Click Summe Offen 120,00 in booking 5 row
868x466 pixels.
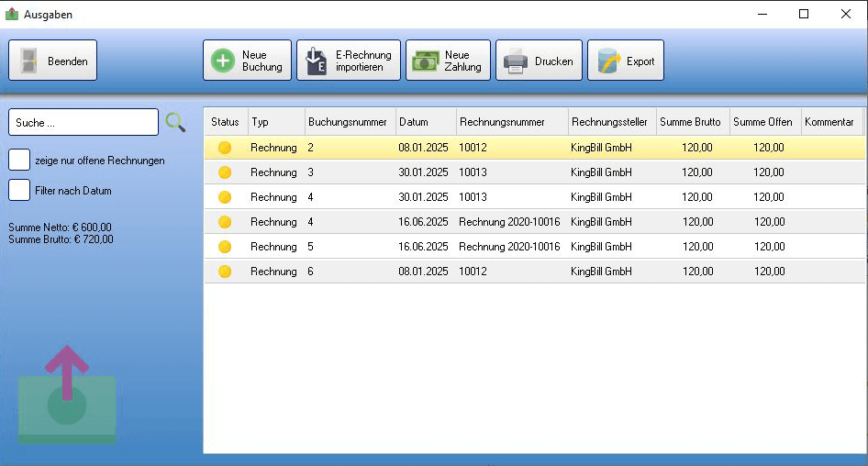coord(770,247)
